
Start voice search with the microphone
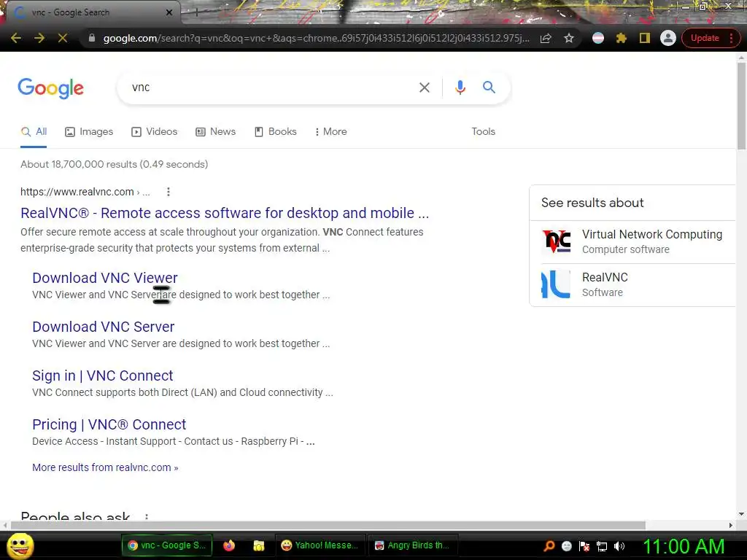(x=460, y=87)
